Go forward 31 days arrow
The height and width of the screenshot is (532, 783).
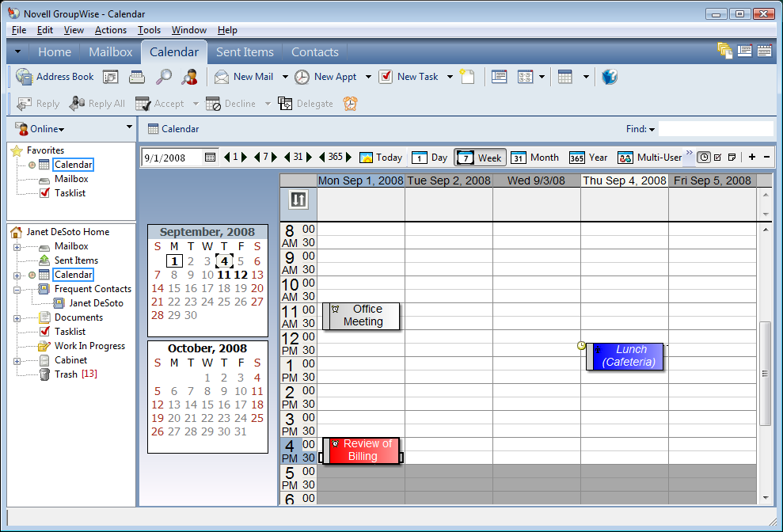309,158
